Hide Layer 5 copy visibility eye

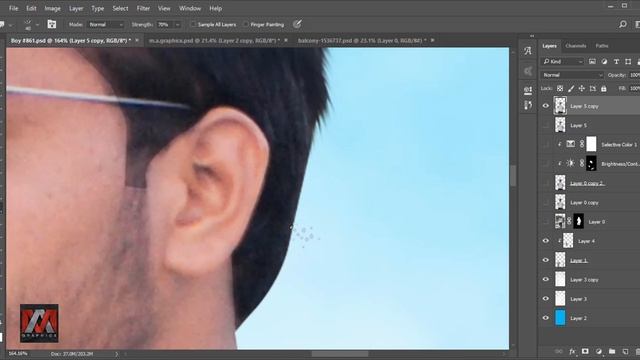pyautogui.click(x=546, y=106)
